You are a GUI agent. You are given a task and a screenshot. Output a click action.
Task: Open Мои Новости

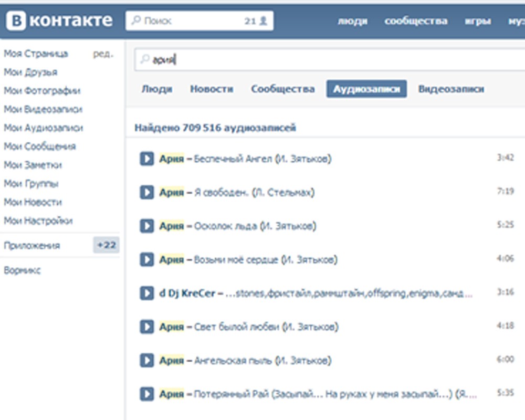tap(33, 202)
